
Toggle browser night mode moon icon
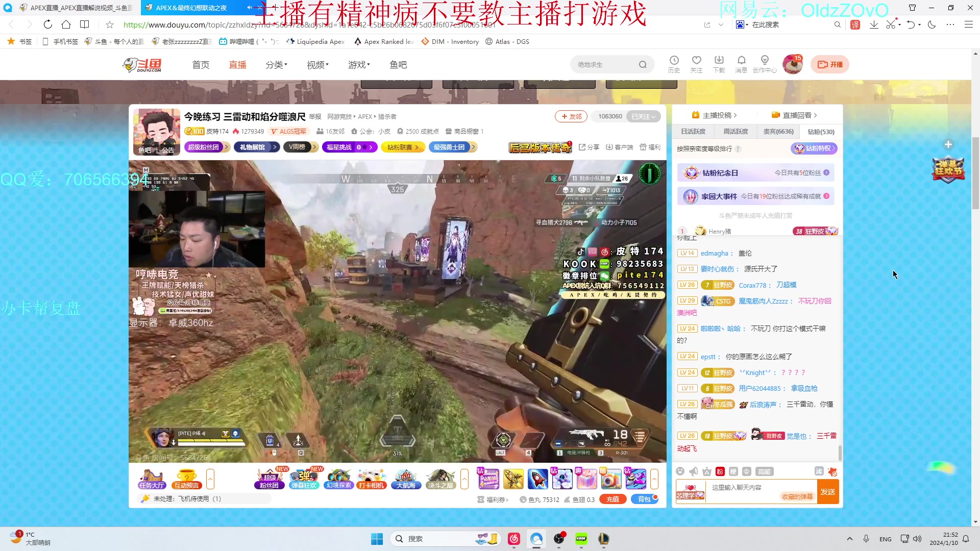pyautogui.click(x=932, y=24)
